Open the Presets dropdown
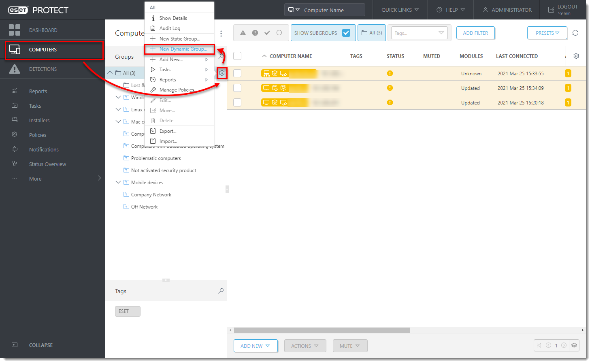Screen dimensions: 592x364 (547, 33)
